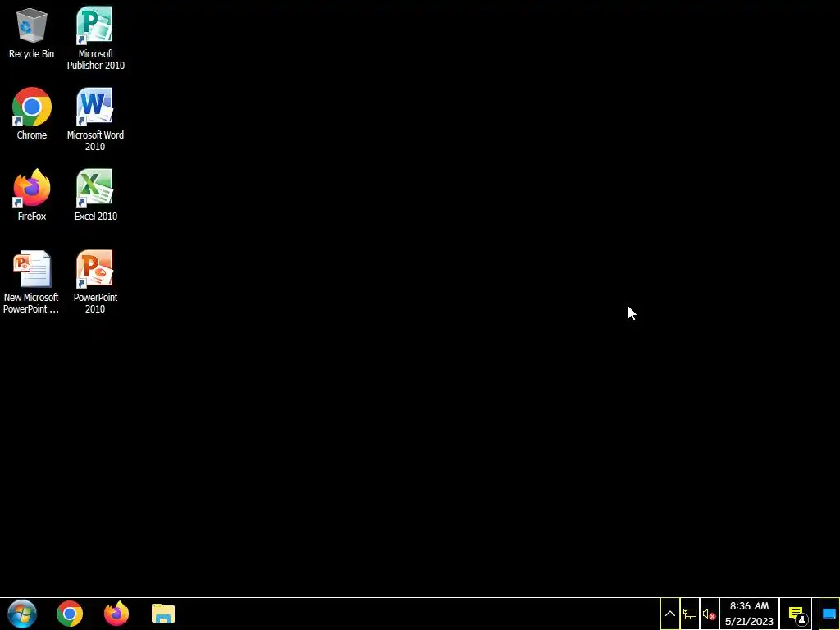Viewport: 840px width, 630px height.
Task: Open the Windows Start button
Action: [22, 614]
